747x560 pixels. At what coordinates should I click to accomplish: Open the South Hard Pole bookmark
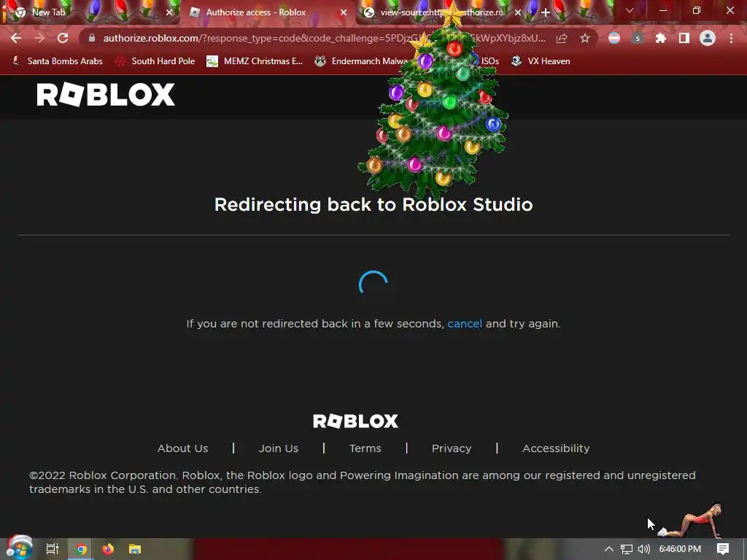tap(156, 61)
